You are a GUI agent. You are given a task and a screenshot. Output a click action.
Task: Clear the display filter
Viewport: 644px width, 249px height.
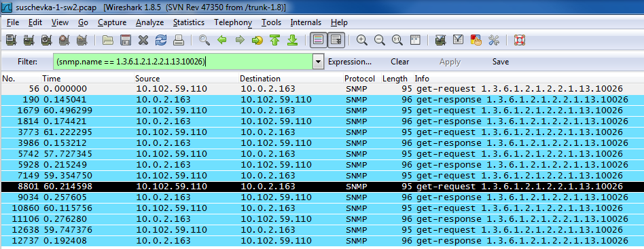coord(399,62)
